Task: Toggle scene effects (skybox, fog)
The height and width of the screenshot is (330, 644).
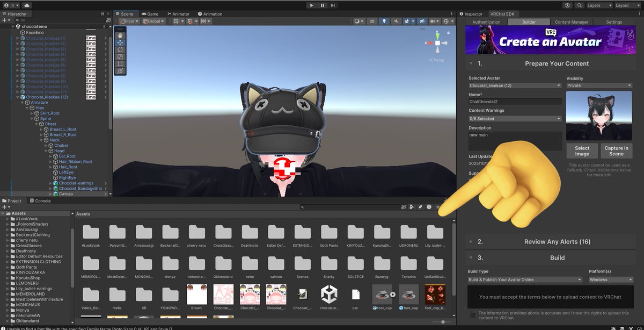Action: click(x=407, y=21)
